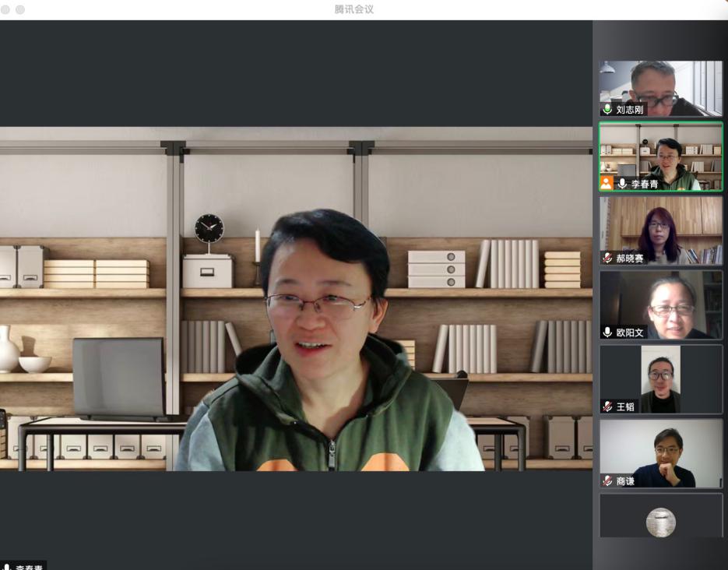Click the green microphone icon beside 刘志刚
Image resolution: width=728 pixels, height=570 pixels.
coord(607,110)
